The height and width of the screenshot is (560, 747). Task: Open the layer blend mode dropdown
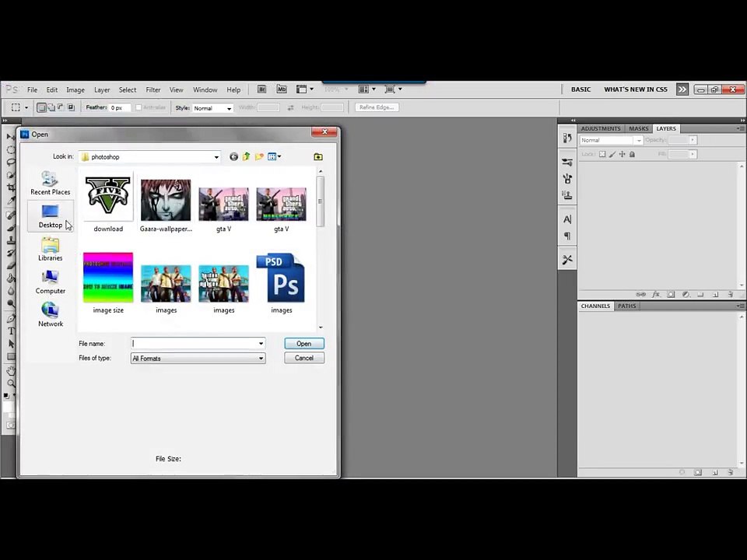(x=612, y=140)
